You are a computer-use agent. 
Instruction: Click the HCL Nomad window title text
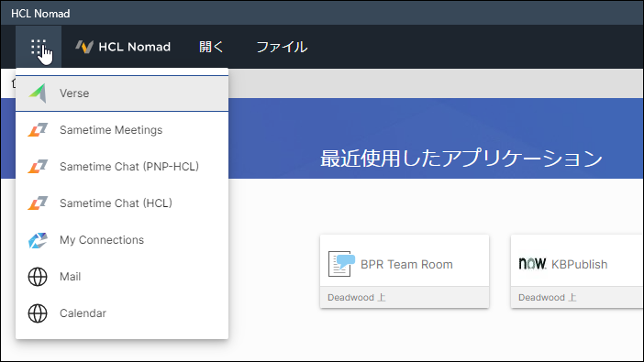(40, 14)
